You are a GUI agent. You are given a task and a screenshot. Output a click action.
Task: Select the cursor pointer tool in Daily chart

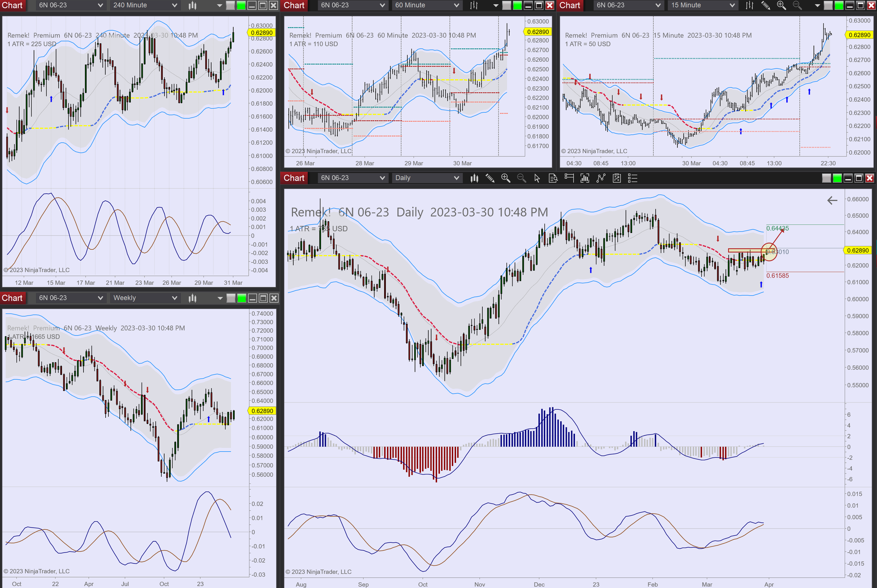537,178
